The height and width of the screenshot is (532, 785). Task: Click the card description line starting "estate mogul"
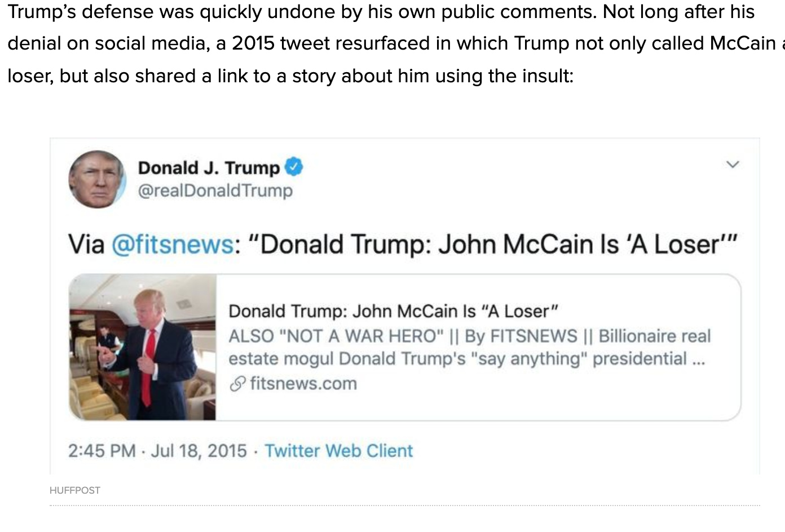[466, 359]
